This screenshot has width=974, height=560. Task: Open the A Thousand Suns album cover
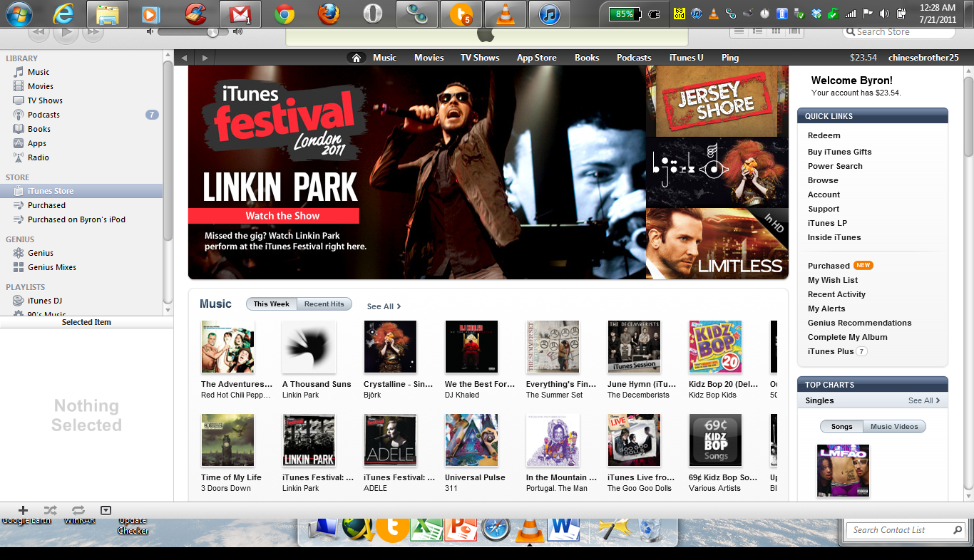click(309, 347)
